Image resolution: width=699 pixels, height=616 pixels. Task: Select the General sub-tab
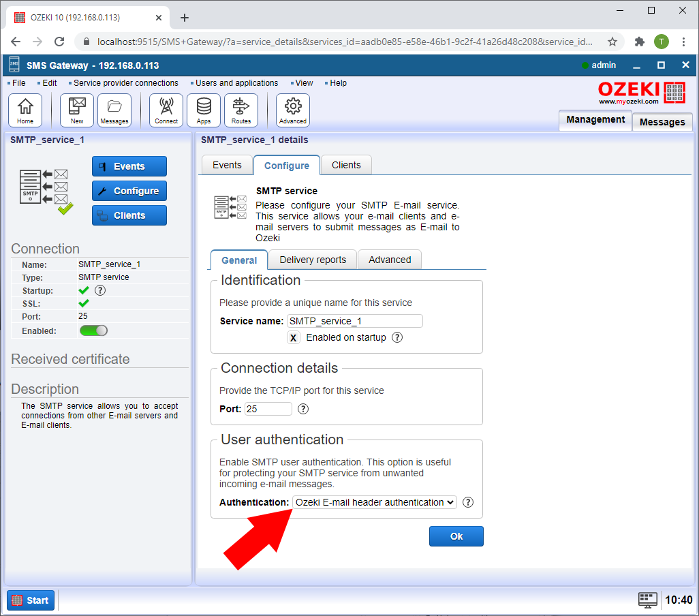point(239,260)
